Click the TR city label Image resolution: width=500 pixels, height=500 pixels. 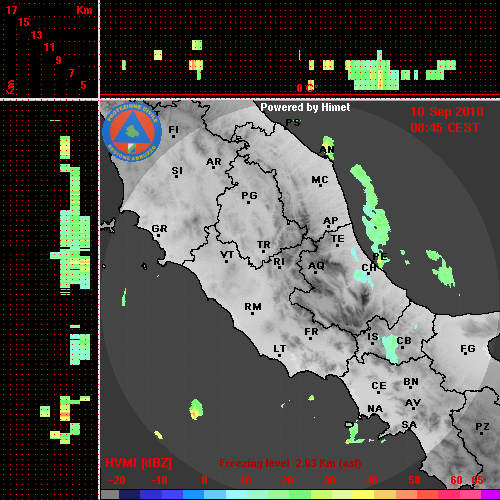(x=264, y=245)
